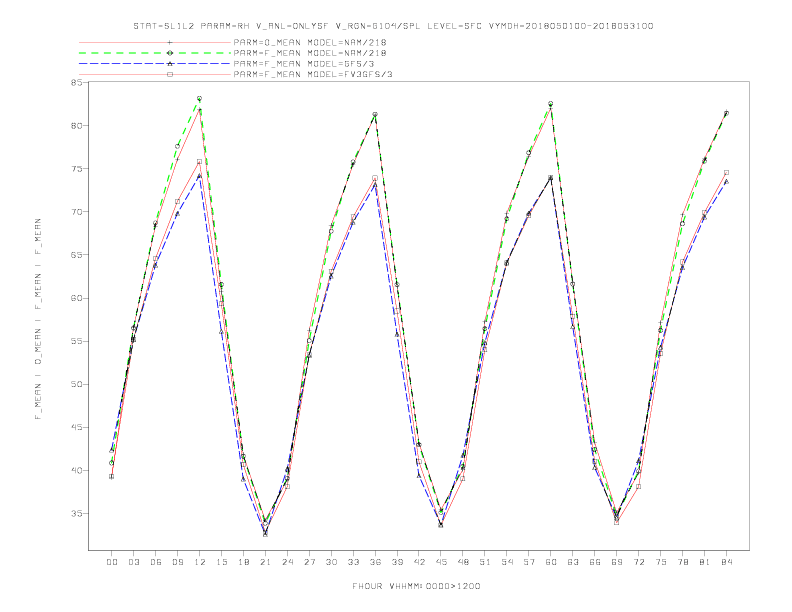This screenshot has height=612, width=792.
Task: Click x-axis tick label 33
Action: [x=353, y=562]
